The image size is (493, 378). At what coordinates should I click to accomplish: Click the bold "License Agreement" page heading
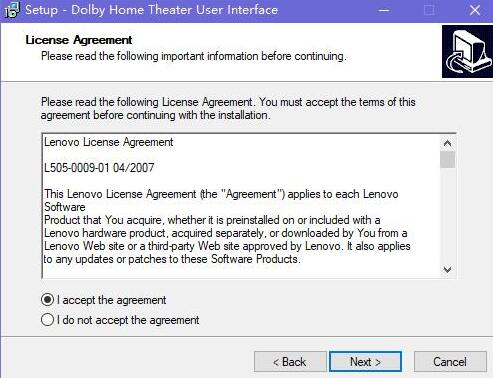(x=79, y=40)
